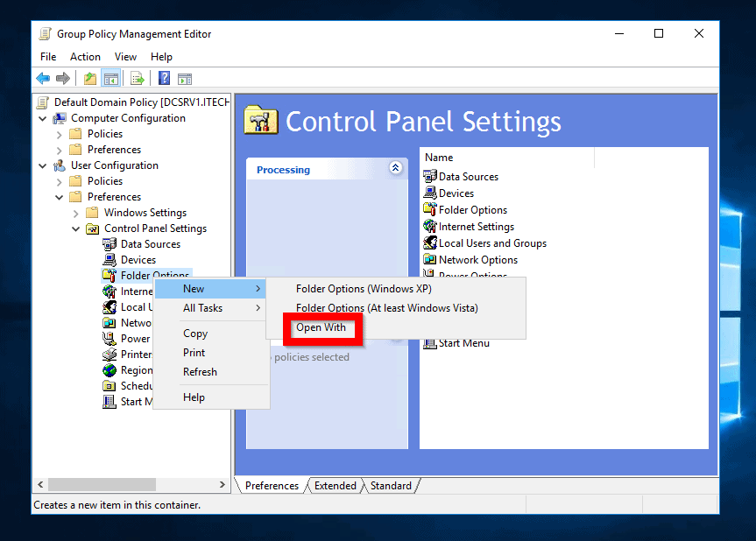The width and height of the screenshot is (756, 541).
Task: Collapse the User Configuration tree node
Action: (42, 165)
